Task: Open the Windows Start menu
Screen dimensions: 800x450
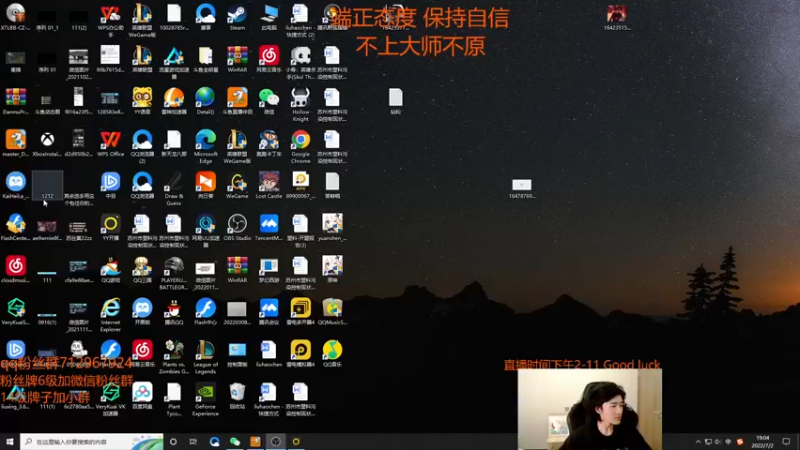Action: pos(10,441)
